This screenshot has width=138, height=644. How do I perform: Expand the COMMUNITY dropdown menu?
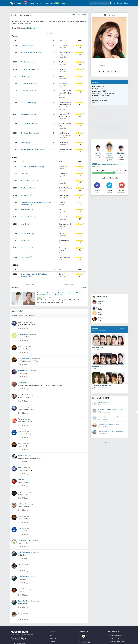point(53,3)
